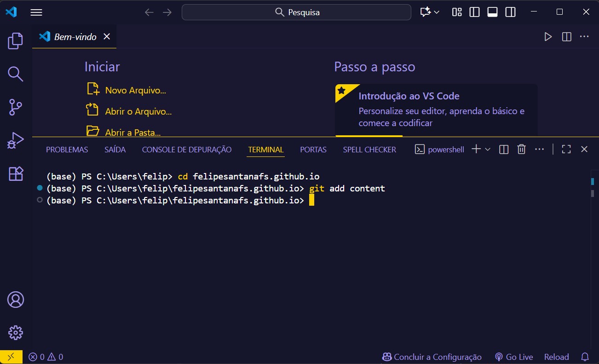The height and width of the screenshot is (364, 599).
Task: Open the Source Control icon
Action: pos(15,107)
